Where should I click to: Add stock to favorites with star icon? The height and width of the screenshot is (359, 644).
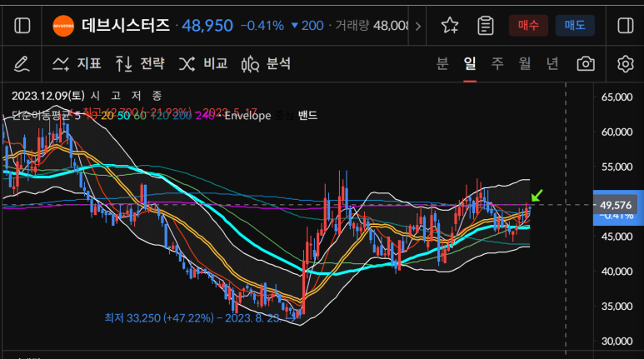450,26
